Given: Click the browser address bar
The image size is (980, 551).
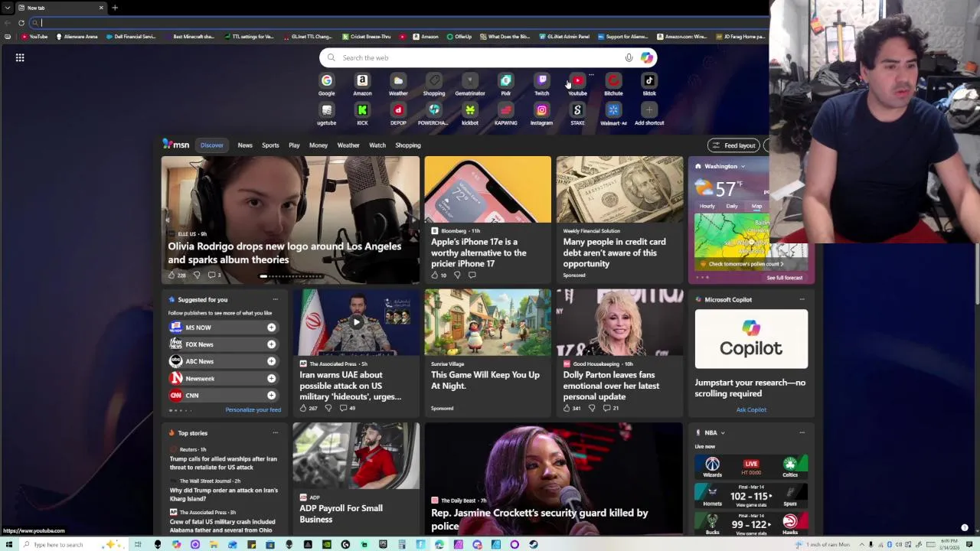Looking at the screenshot, I should (x=398, y=23).
